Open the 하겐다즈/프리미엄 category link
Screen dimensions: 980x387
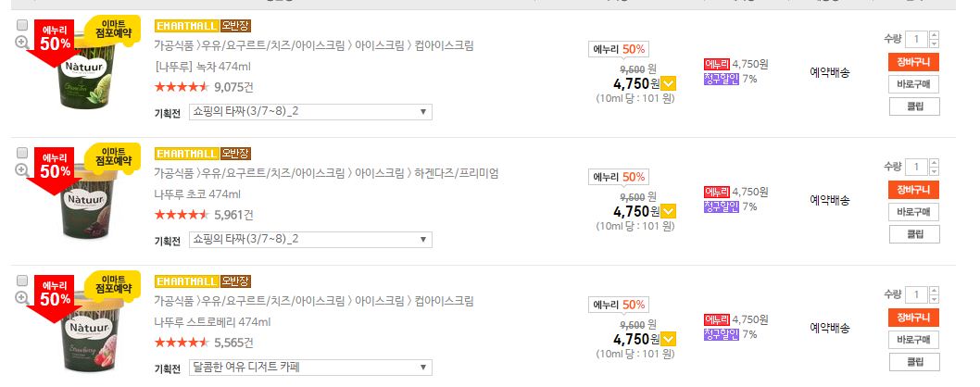click(x=458, y=173)
